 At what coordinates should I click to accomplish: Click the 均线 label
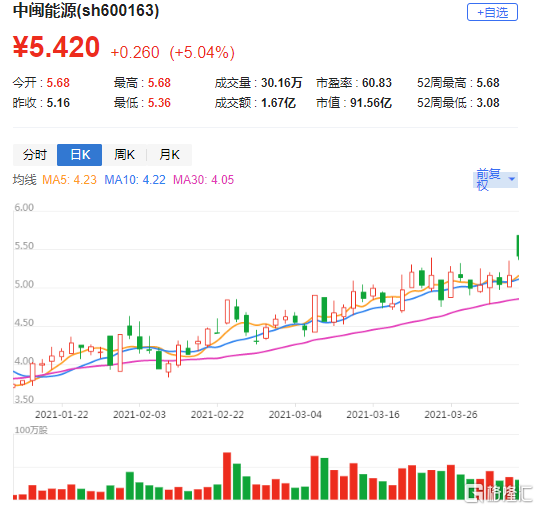[24, 180]
